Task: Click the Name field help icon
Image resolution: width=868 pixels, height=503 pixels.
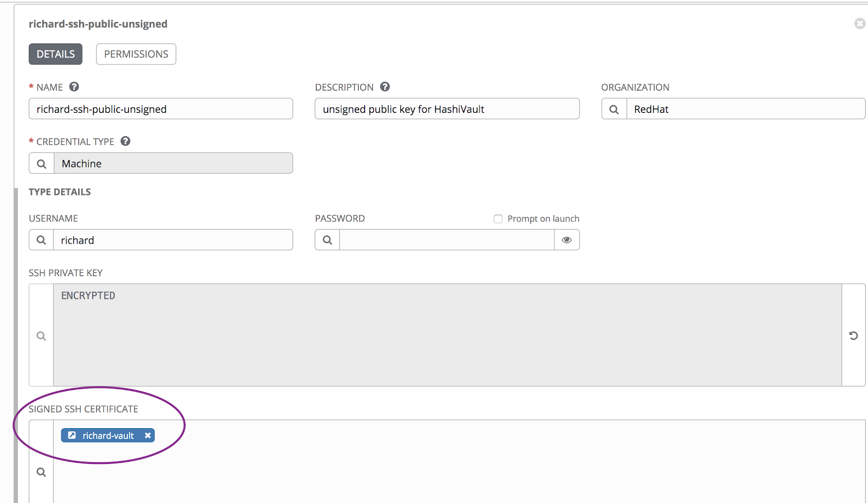Action: click(x=74, y=87)
